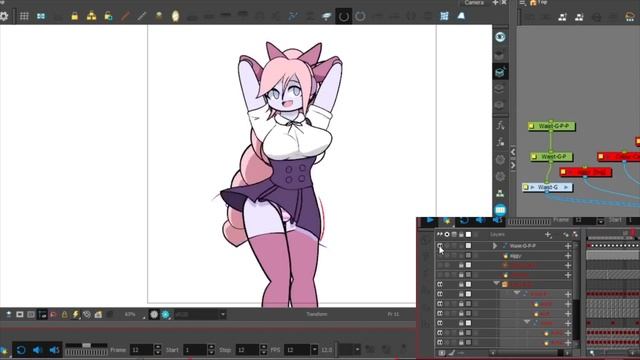The height and width of the screenshot is (360, 640).
Task: Toggle loop in the timeline panel playback bar
Action: tap(464, 221)
